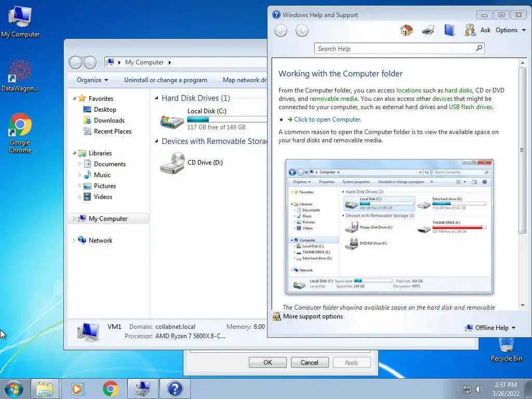Select Recent Places in Favorites
Screen dimensions: 532x399
113,131
